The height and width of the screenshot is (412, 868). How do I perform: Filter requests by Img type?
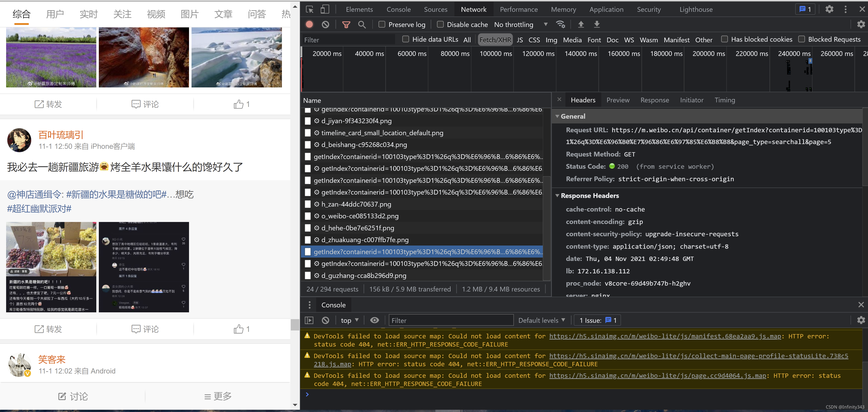point(551,40)
